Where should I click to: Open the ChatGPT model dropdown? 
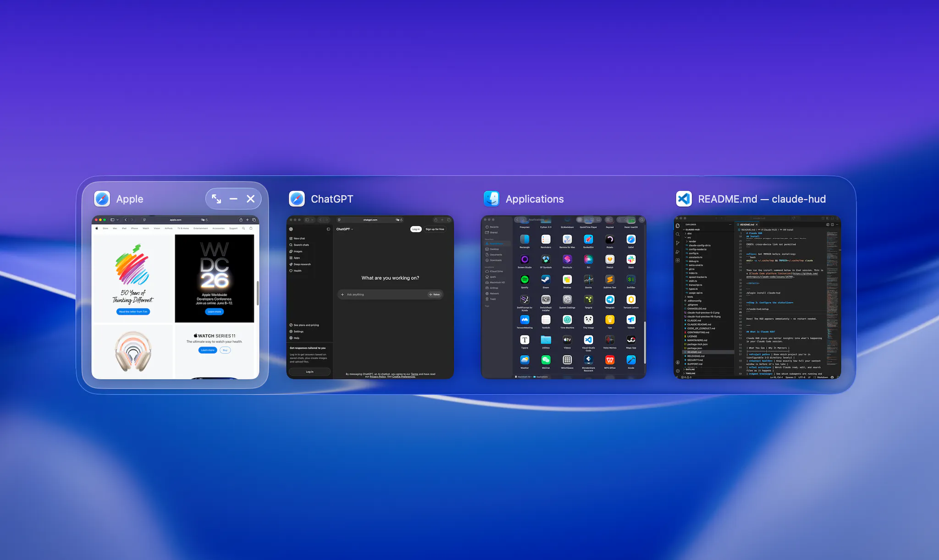[345, 229]
